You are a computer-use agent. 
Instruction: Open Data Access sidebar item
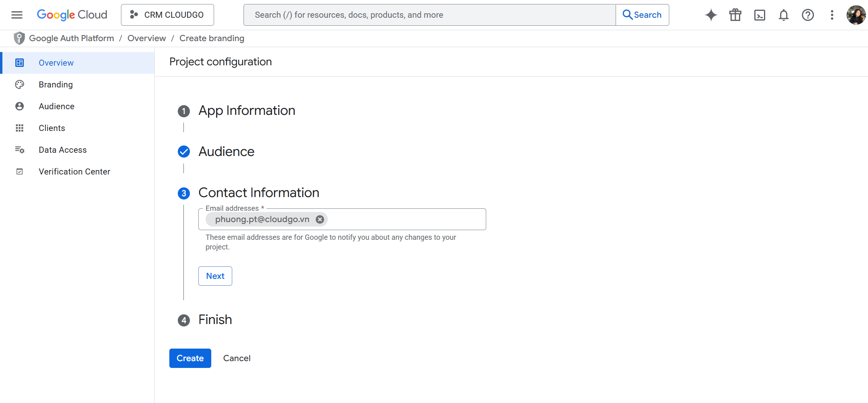pyautogui.click(x=62, y=150)
